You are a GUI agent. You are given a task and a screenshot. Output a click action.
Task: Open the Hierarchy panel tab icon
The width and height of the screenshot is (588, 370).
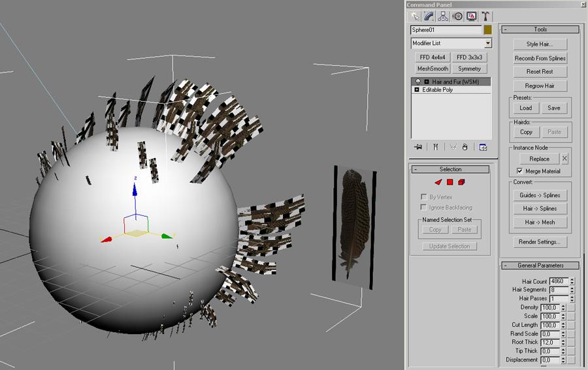(443, 16)
